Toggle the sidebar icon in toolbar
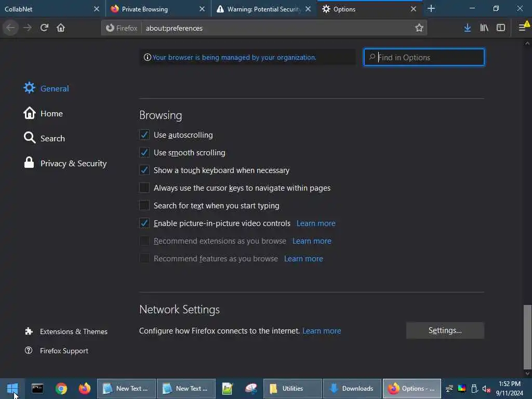This screenshot has height=399, width=532. (x=501, y=28)
